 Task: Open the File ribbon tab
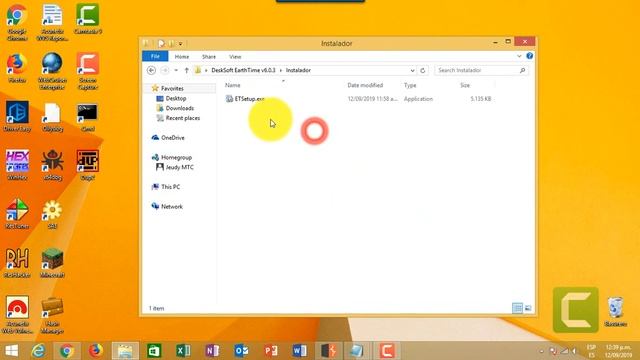coord(155,56)
